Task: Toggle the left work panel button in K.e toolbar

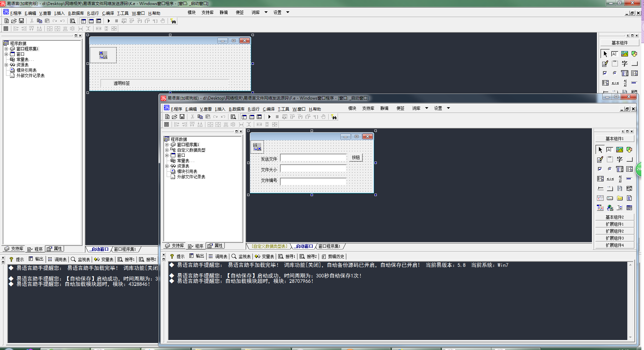Action: tap(84, 21)
